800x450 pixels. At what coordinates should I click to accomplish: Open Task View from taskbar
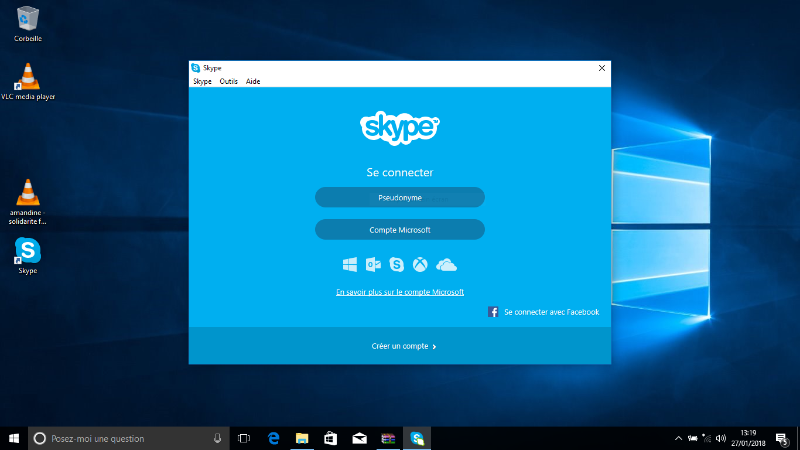click(x=244, y=438)
